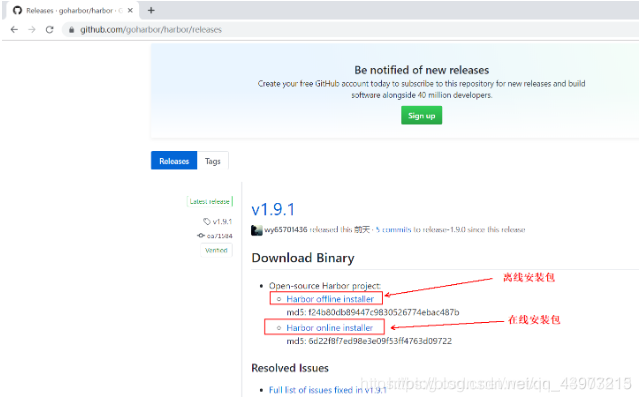
Task: Download the Harbor online installer
Action: [329, 328]
